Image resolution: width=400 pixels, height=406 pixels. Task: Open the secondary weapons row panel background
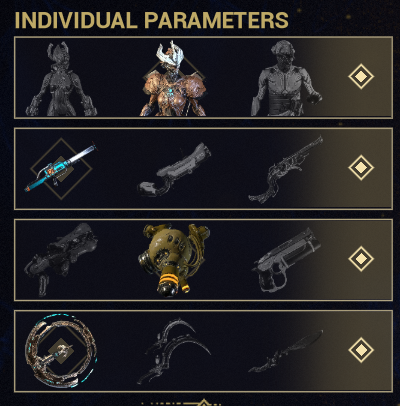tap(203, 260)
